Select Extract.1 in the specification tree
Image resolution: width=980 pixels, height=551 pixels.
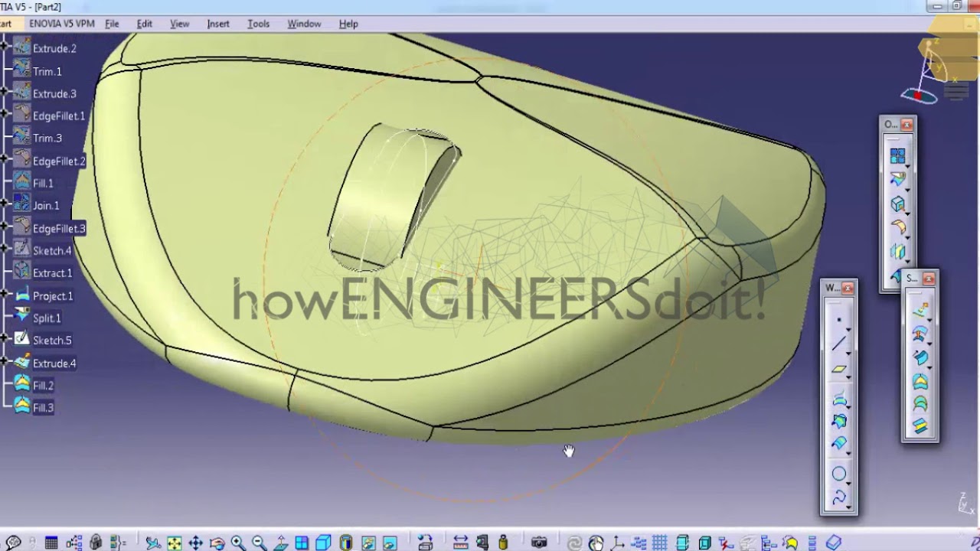pos(52,272)
